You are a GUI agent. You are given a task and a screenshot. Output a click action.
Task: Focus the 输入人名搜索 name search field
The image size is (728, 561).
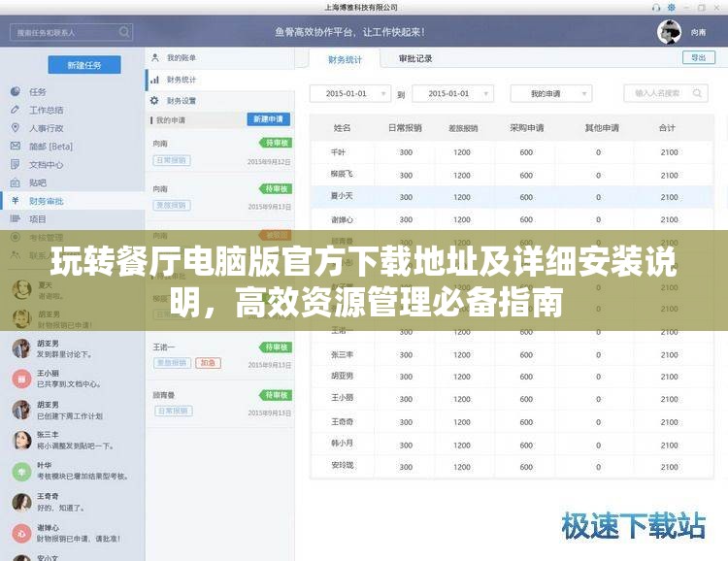[666, 93]
